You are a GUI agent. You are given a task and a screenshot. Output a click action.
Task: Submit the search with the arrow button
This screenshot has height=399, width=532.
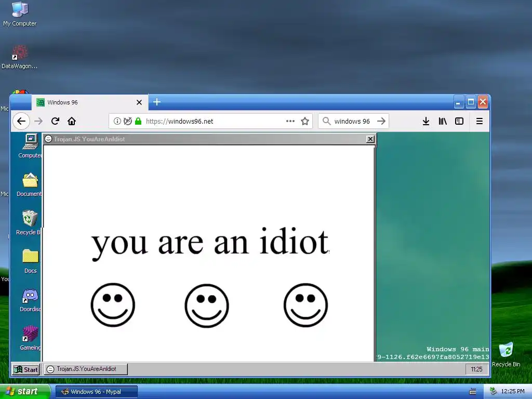(x=381, y=121)
